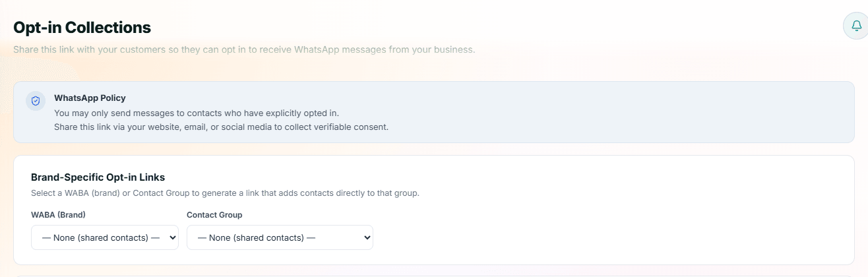868x277 pixels.
Task: Click the 'explicitly opted in' policy sentence
Action: (x=197, y=113)
